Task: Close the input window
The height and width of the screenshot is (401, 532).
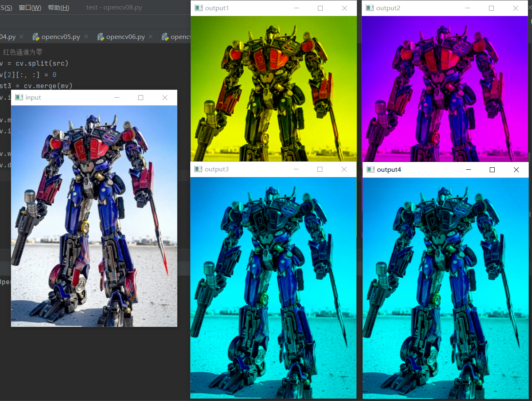Action: (x=165, y=97)
